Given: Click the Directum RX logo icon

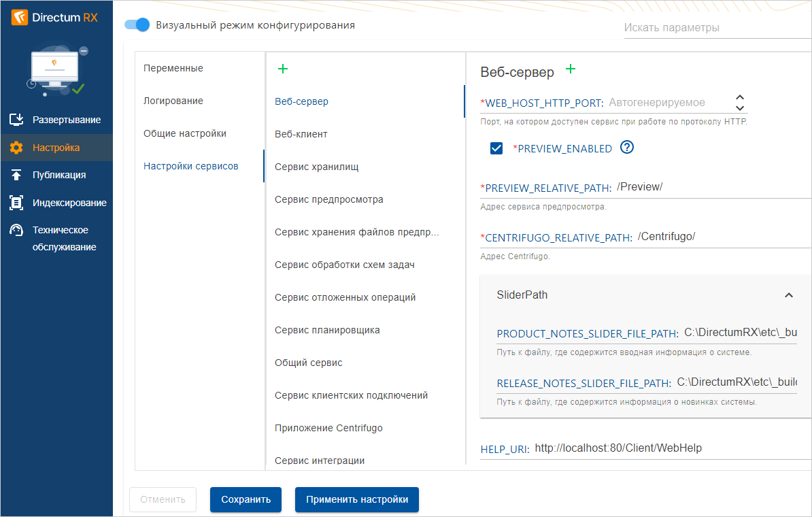Looking at the screenshot, I should (x=20, y=17).
